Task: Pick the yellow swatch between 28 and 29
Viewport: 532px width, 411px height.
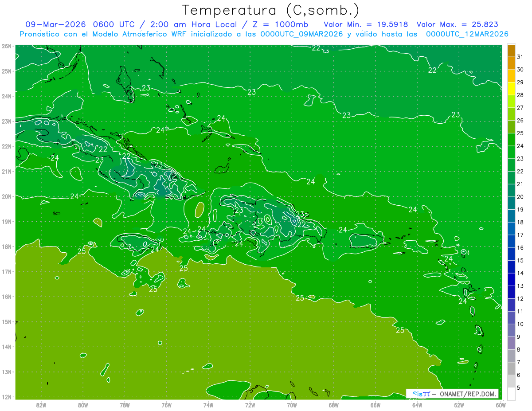Action: click(x=511, y=89)
